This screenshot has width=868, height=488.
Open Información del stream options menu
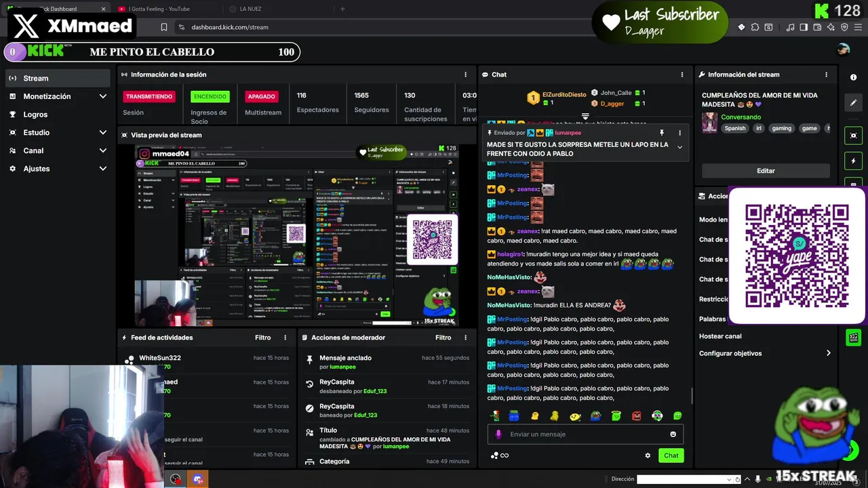[x=826, y=75]
